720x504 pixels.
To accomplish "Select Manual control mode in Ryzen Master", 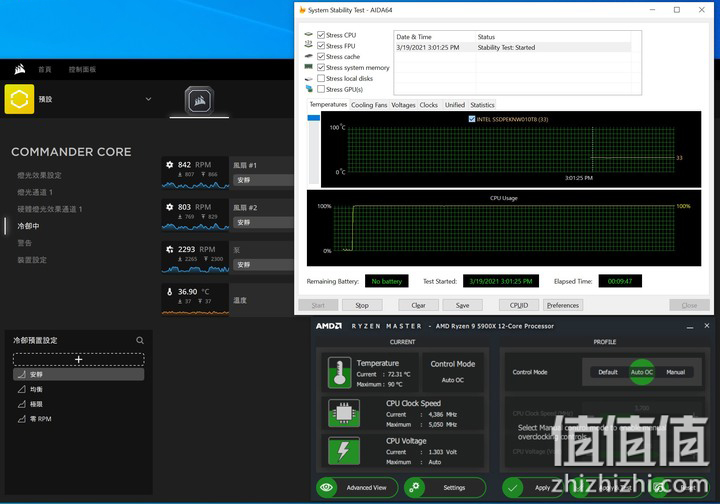I will click(675, 372).
